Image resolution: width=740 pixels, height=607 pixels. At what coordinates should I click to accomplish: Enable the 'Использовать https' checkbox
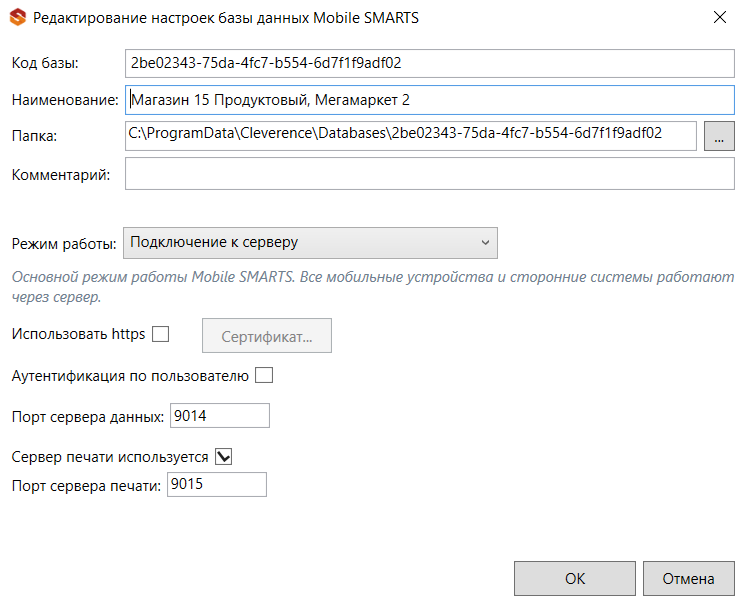pyautogui.click(x=160, y=334)
